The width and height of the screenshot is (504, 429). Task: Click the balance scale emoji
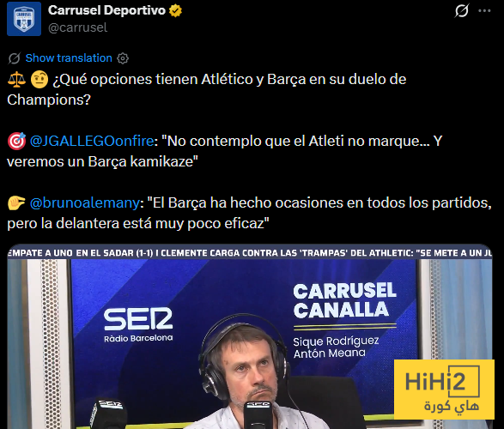coord(16,79)
